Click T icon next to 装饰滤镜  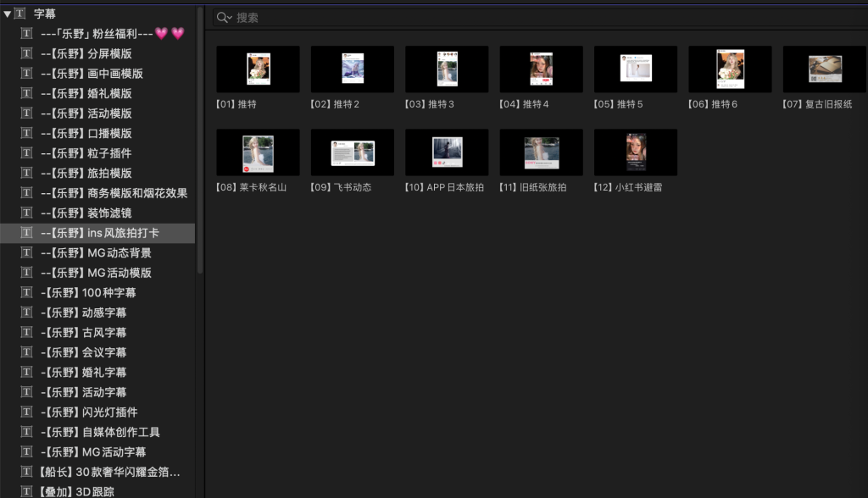pos(26,213)
